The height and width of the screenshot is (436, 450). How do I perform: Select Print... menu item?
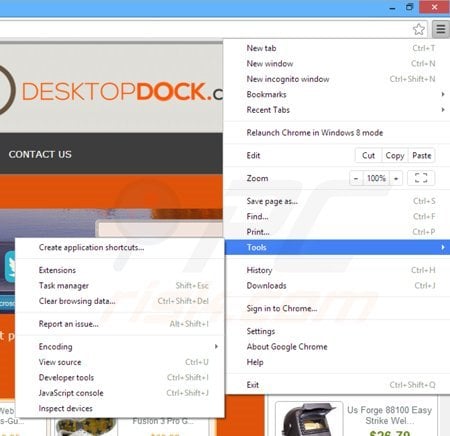[337, 232]
